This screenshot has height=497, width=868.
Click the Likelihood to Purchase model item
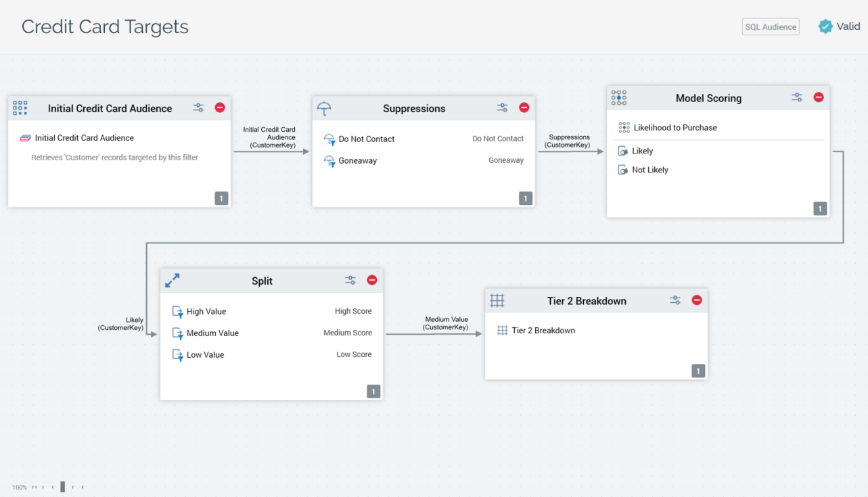tap(675, 127)
